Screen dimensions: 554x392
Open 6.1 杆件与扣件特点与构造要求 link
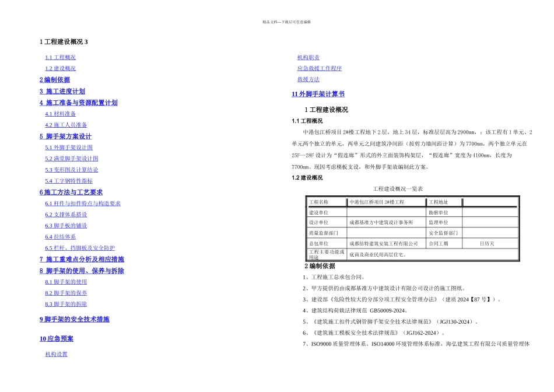[83, 204]
